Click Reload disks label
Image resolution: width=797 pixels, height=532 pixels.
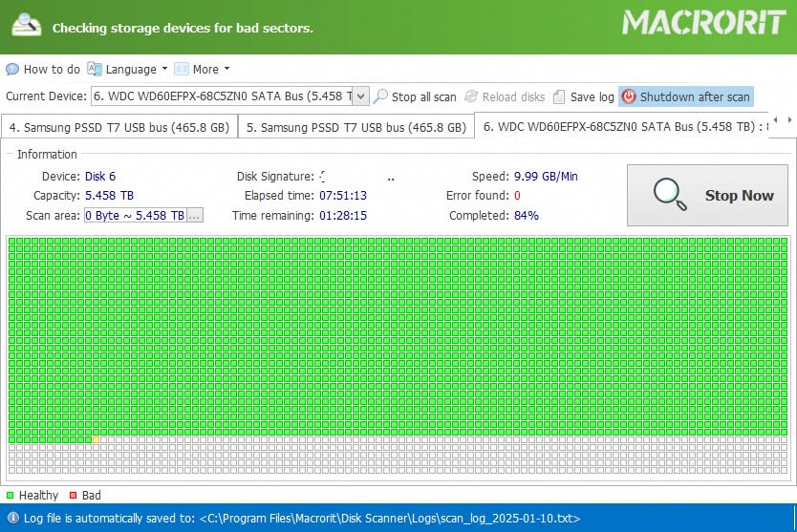coord(513,96)
